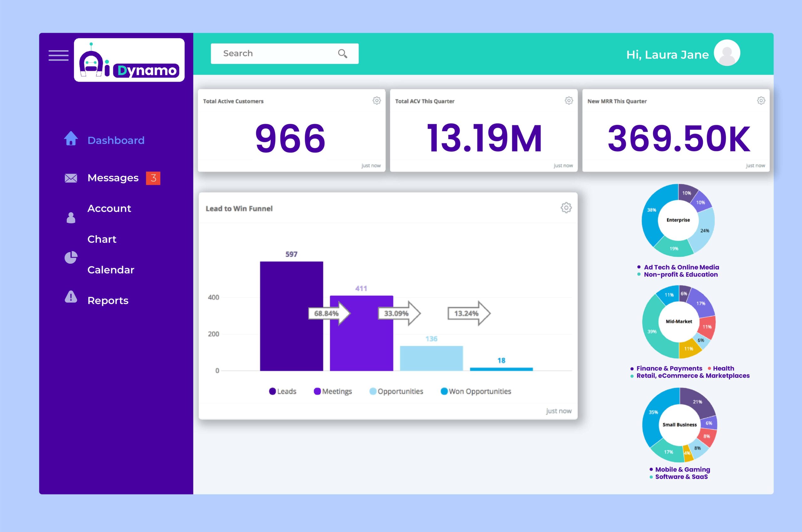Open Reports in the sidebar

tap(108, 301)
